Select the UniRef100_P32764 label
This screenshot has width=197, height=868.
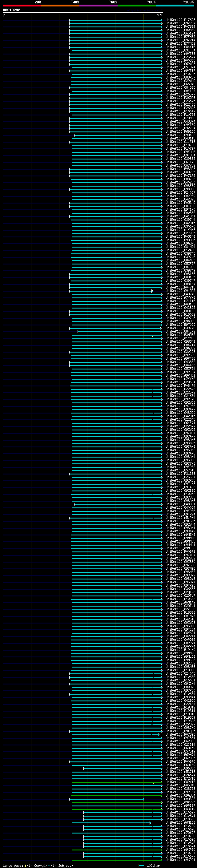click(x=180, y=128)
